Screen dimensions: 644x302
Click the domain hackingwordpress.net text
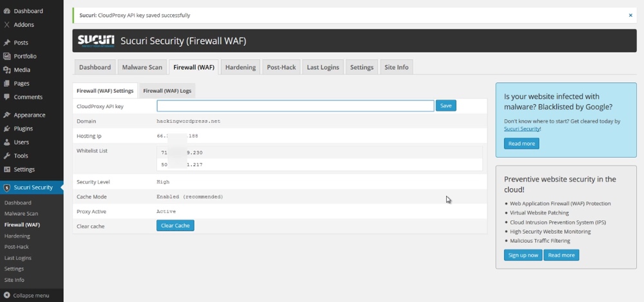189,121
